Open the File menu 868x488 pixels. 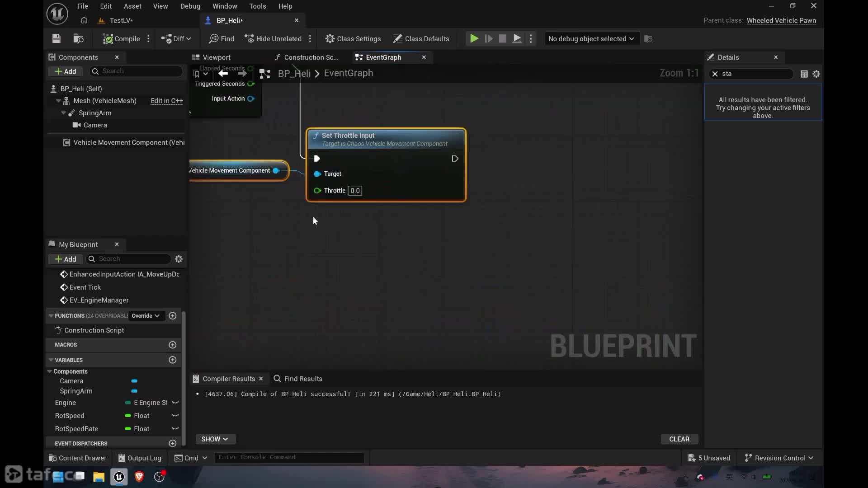tap(82, 6)
